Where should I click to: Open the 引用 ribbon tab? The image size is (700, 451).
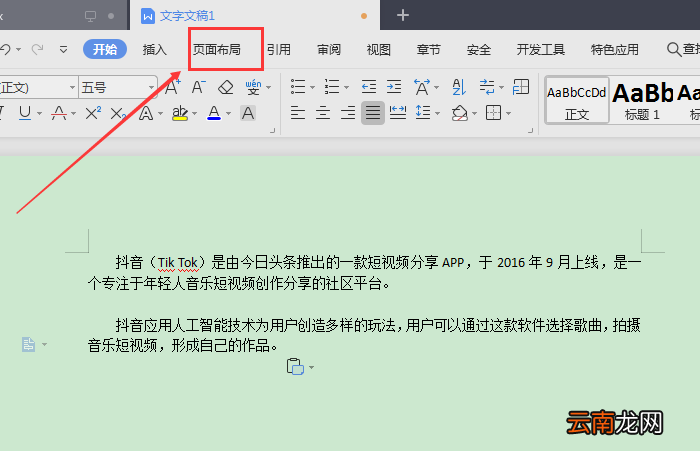click(x=279, y=49)
